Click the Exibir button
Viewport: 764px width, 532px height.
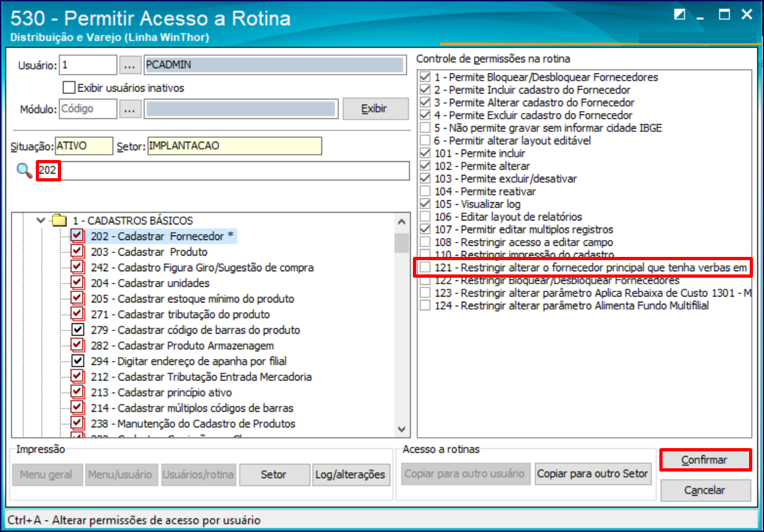click(375, 109)
